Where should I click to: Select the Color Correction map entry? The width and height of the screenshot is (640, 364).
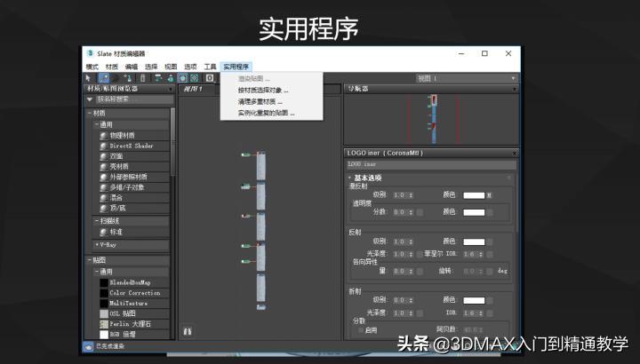[134, 293]
